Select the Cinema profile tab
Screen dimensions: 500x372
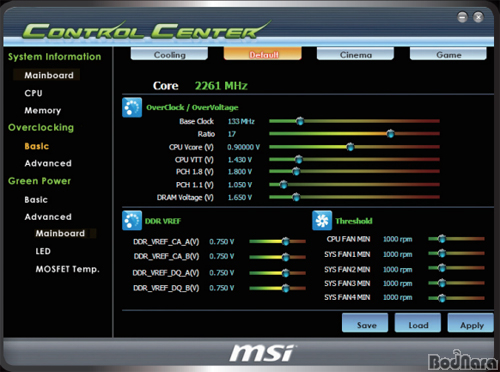pyautogui.click(x=355, y=54)
